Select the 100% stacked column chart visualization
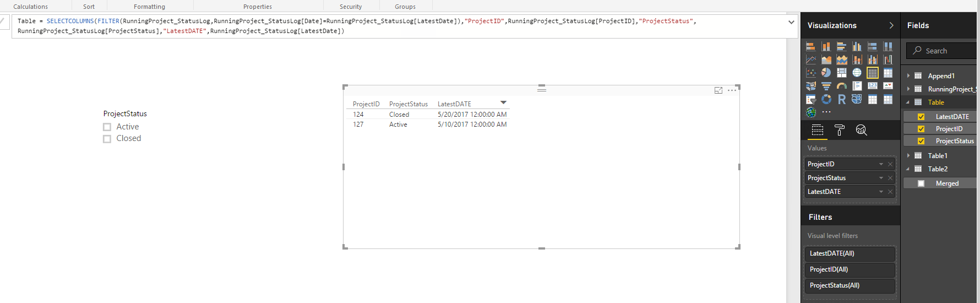980x303 pixels. (x=888, y=46)
